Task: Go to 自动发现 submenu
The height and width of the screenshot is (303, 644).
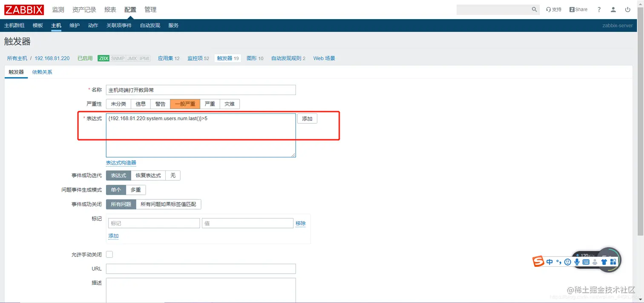Action: [150, 26]
